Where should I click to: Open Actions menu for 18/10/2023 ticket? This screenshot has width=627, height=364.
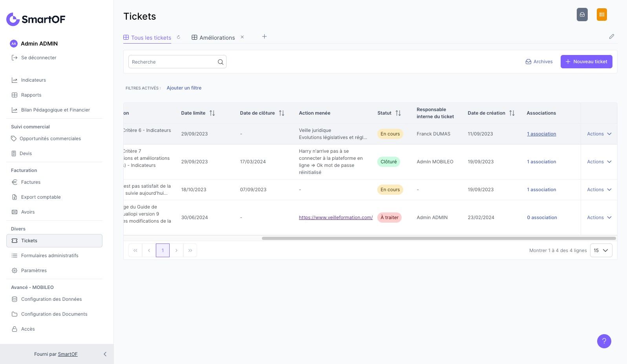click(599, 190)
